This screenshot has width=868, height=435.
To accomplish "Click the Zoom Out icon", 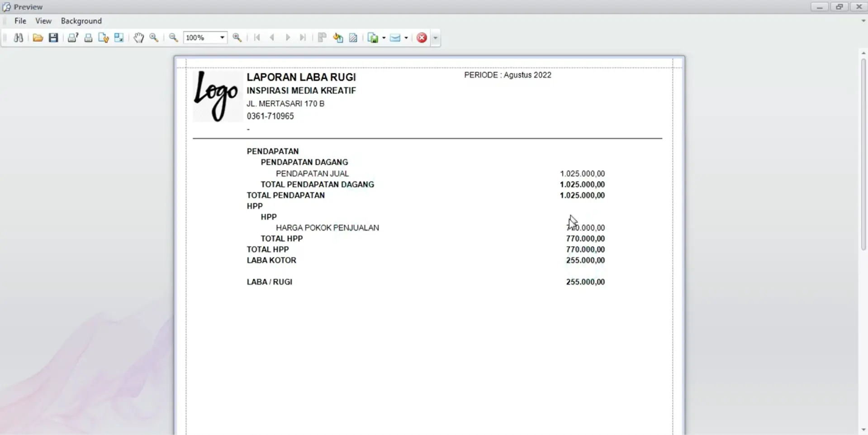I will (x=173, y=38).
